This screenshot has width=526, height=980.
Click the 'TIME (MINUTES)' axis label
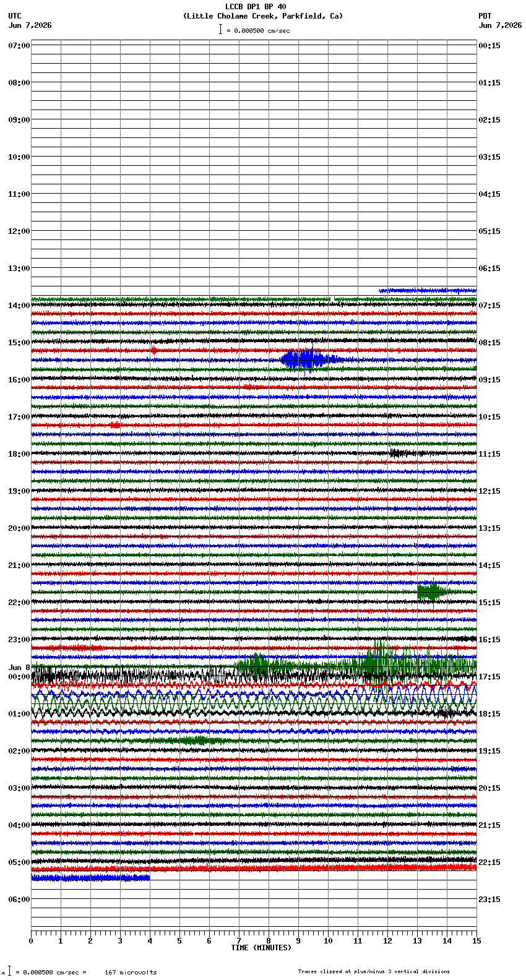(x=261, y=948)
